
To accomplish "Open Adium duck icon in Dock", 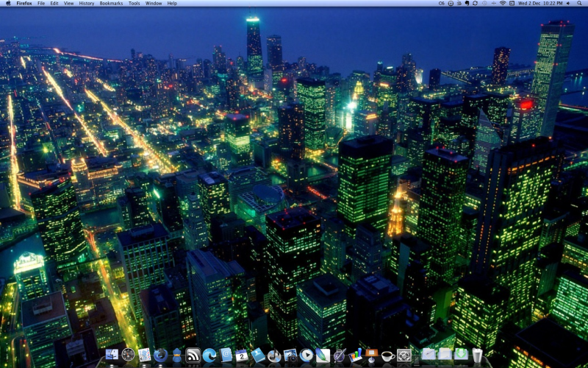I will point(176,355).
